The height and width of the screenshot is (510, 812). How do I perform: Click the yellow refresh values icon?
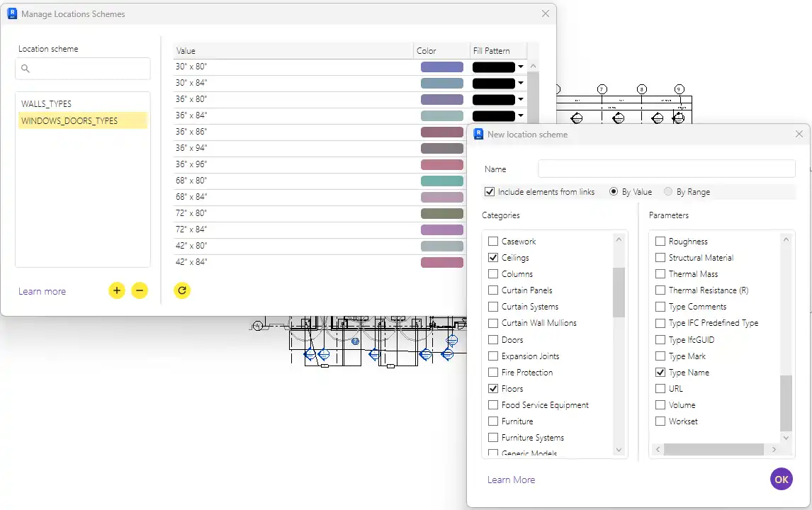pyautogui.click(x=182, y=290)
